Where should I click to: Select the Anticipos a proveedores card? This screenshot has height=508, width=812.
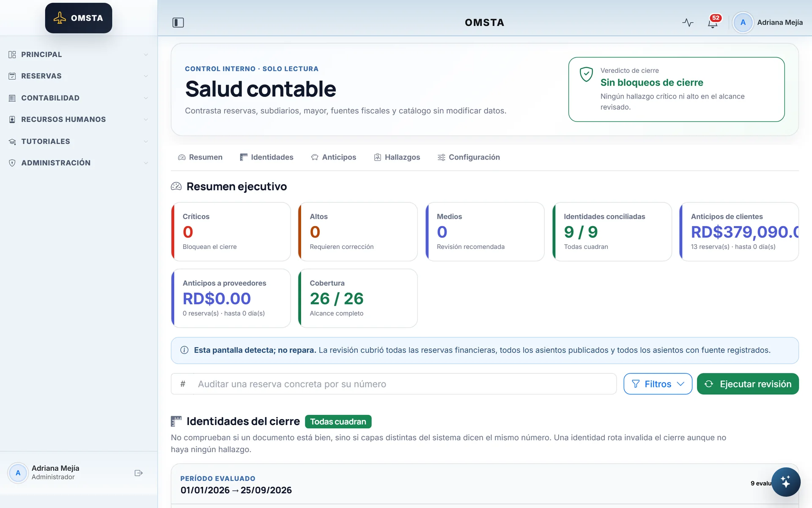click(231, 298)
